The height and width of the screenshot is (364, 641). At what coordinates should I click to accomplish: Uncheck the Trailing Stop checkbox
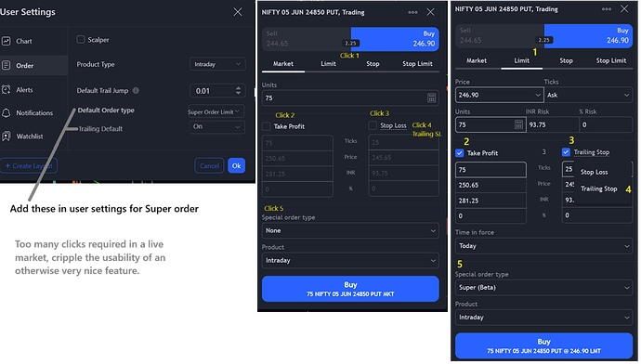pyautogui.click(x=566, y=152)
